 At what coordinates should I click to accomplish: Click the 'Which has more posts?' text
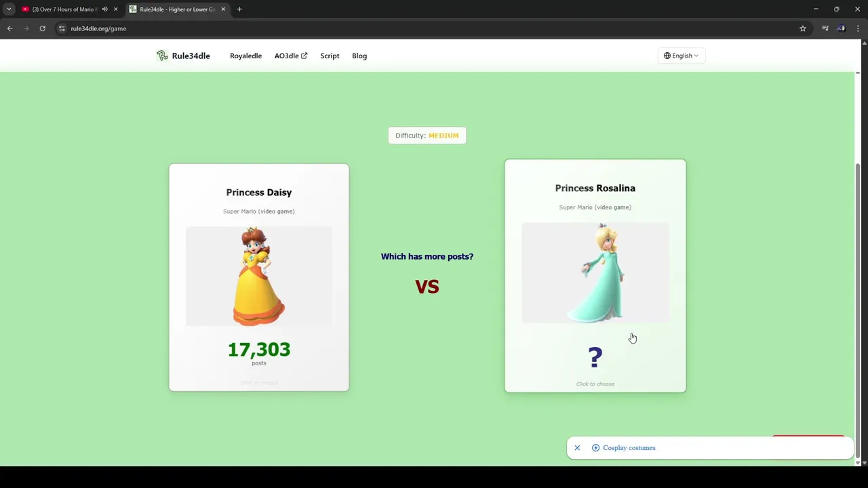(x=427, y=256)
